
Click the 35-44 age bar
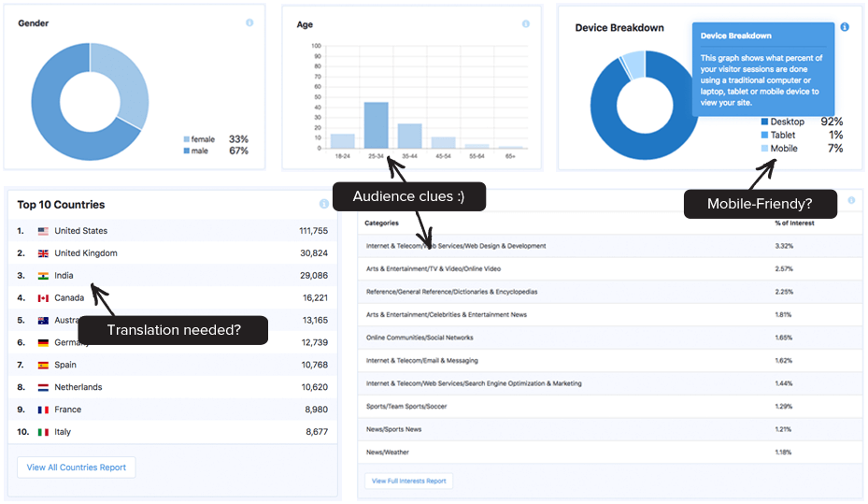(409, 137)
